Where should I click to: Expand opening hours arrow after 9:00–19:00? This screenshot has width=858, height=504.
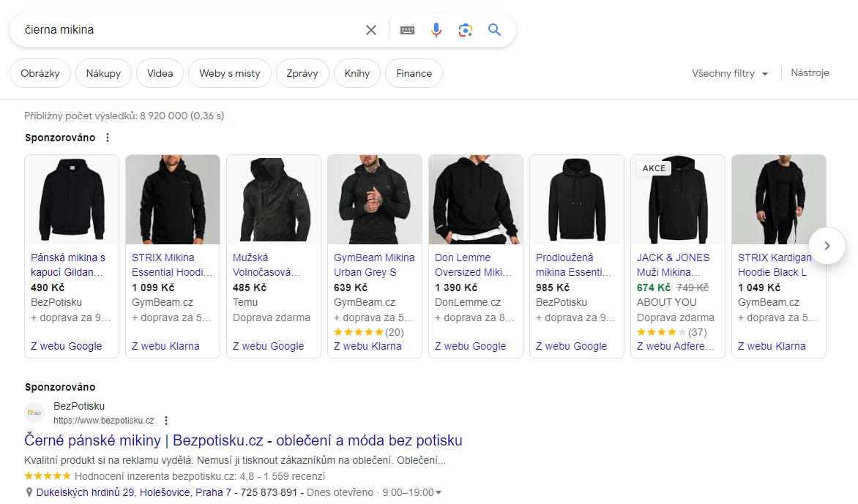(439, 492)
